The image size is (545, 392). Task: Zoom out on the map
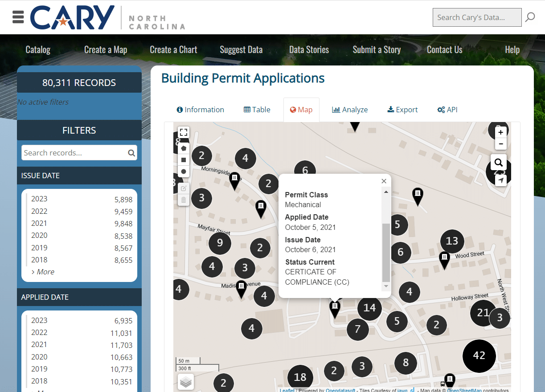pos(501,144)
